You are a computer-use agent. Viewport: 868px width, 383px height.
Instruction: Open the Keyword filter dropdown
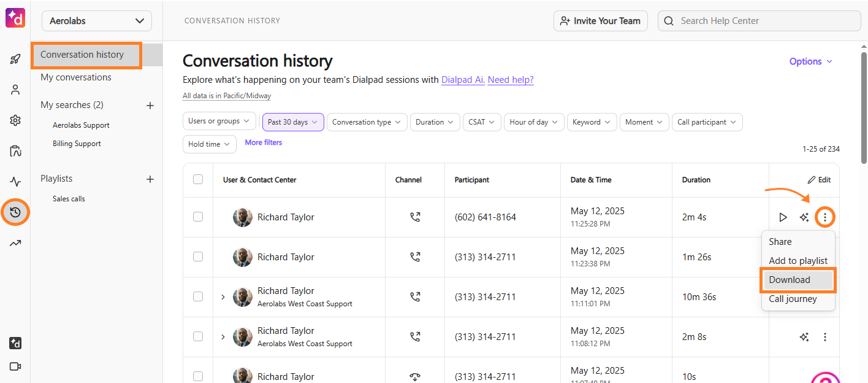[x=592, y=122]
